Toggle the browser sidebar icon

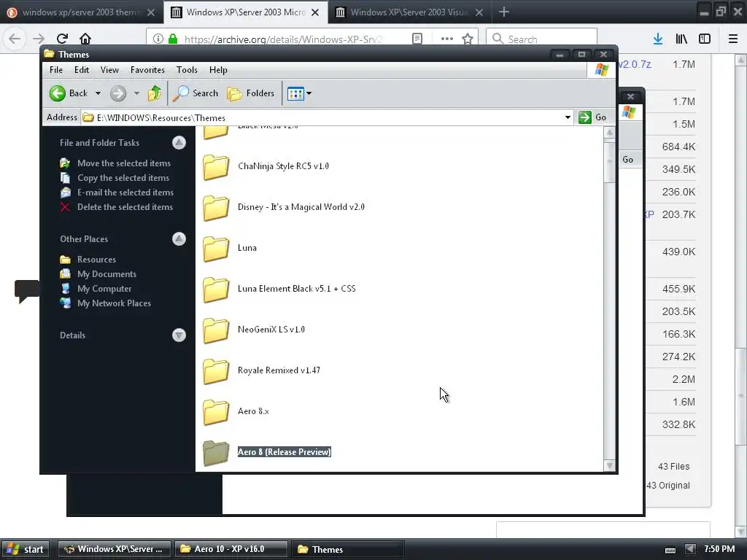(x=705, y=39)
